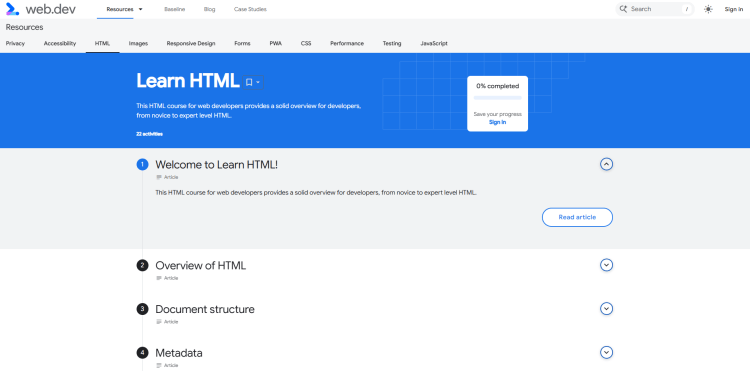
Task: Switch to the Privacy tab
Action: (15, 44)
